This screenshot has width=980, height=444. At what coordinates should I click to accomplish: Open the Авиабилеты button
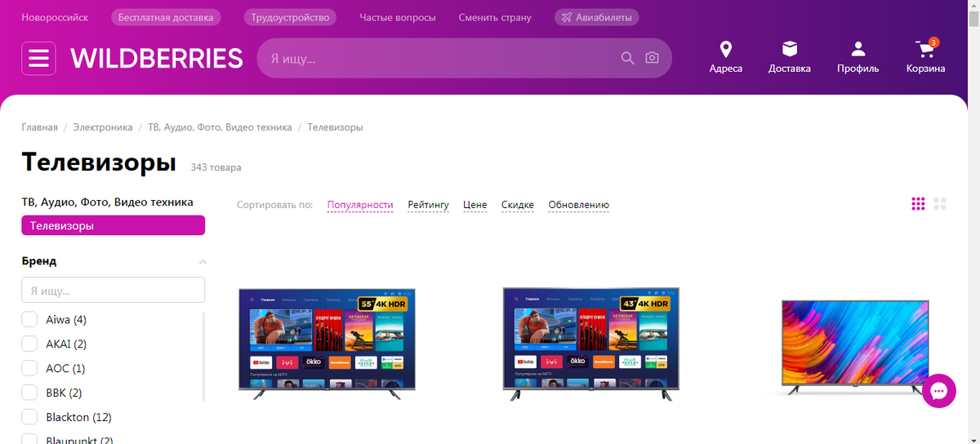click(x=597, y=17)
